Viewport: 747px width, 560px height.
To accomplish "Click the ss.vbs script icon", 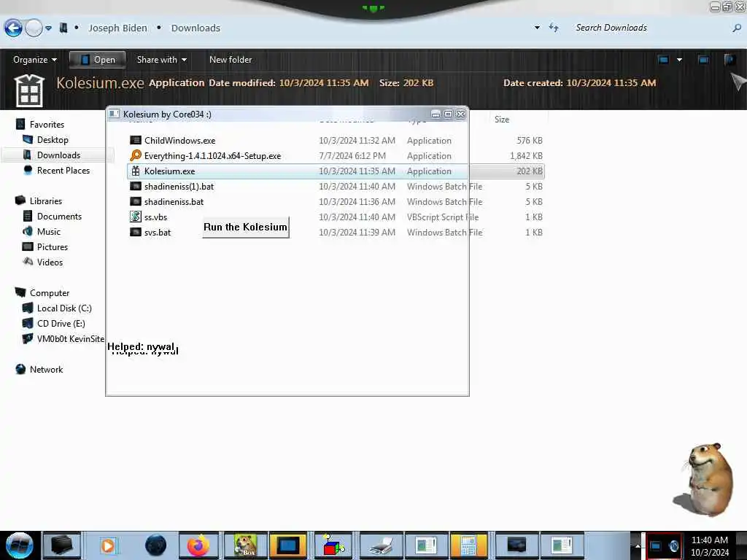I will tap(136, 217).
